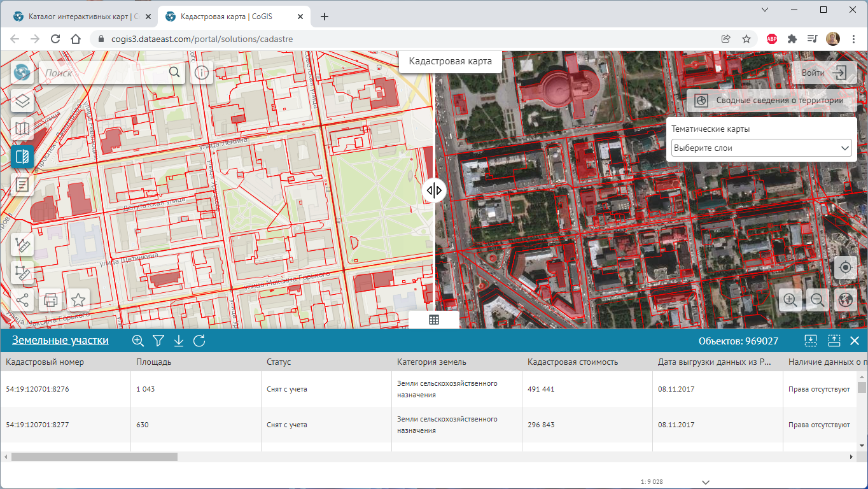Screen dimensions: 868x489
Task: Toggle the map swipe comparison mode
Action: pyautogui.click(x=22, y=157)
